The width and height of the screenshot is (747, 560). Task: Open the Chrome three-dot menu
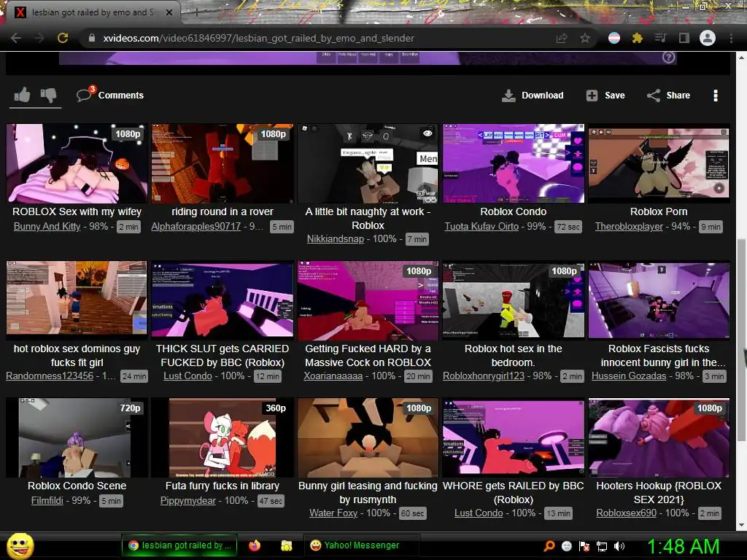tap(731, 38)
